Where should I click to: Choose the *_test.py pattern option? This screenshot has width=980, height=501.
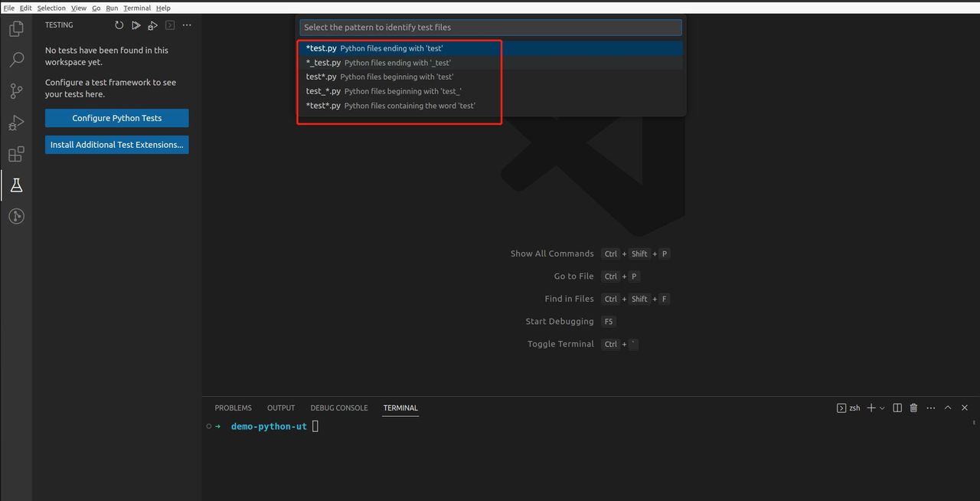point(491,63)
